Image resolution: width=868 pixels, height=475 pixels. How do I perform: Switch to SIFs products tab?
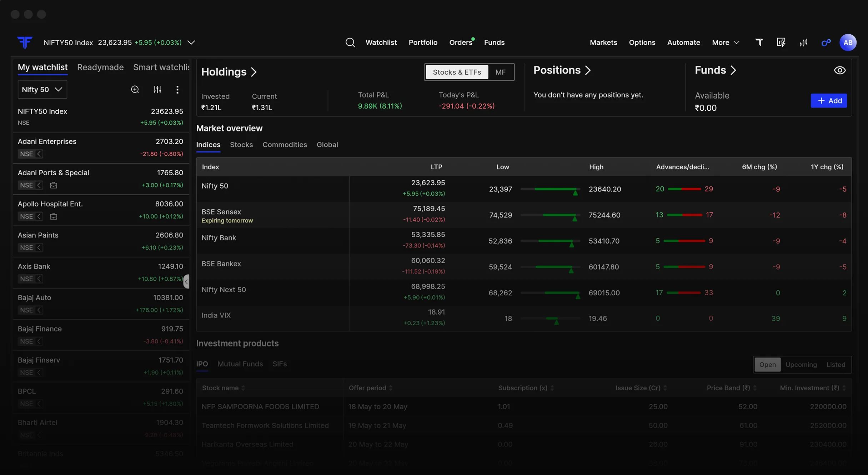(279, 364)
